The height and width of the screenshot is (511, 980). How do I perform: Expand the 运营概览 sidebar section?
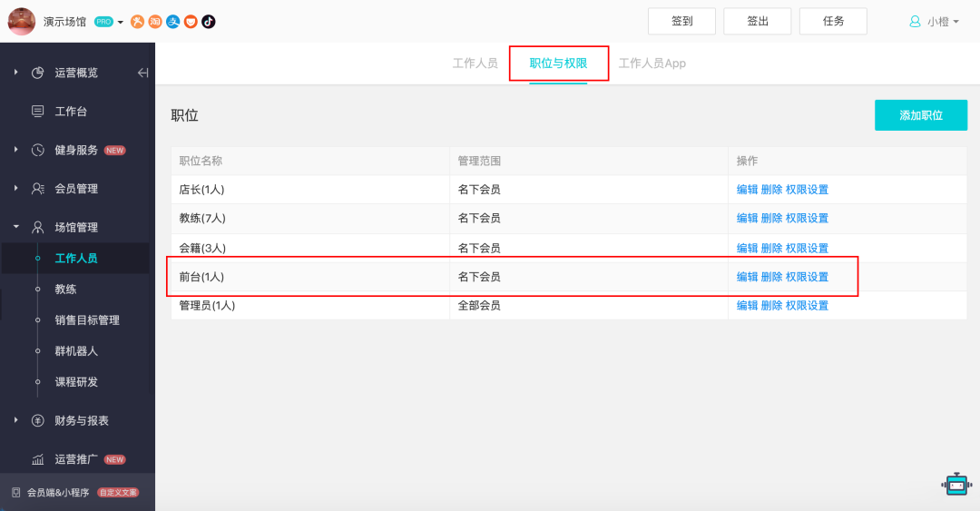tap(16, 73)
